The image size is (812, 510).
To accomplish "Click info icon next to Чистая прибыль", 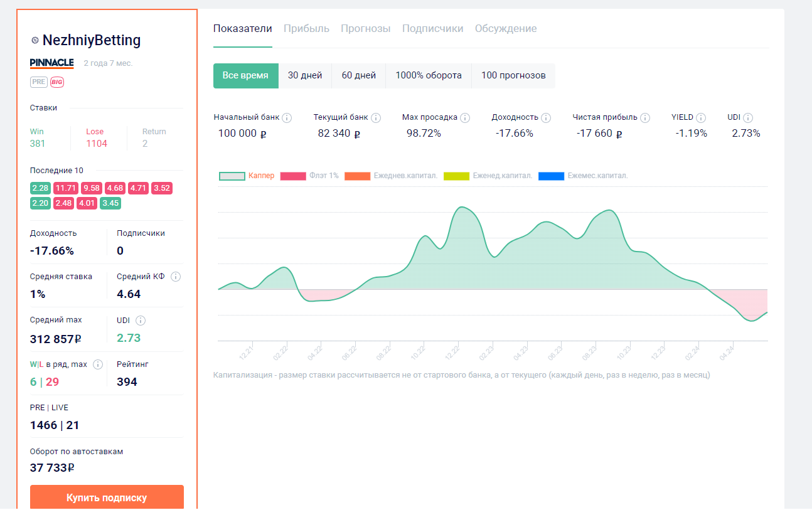I will [645, 118].
